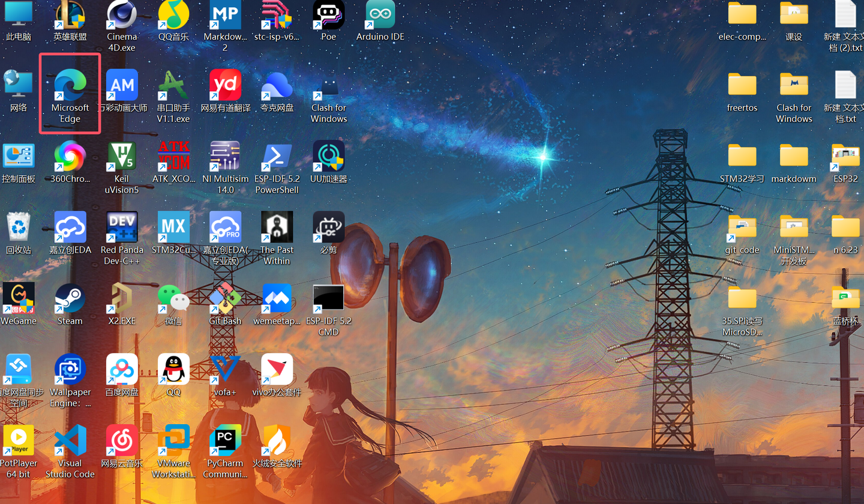Select the PotPlayer 64 bit shortcut
Viewport: 864px width, 504px height.
19,440
